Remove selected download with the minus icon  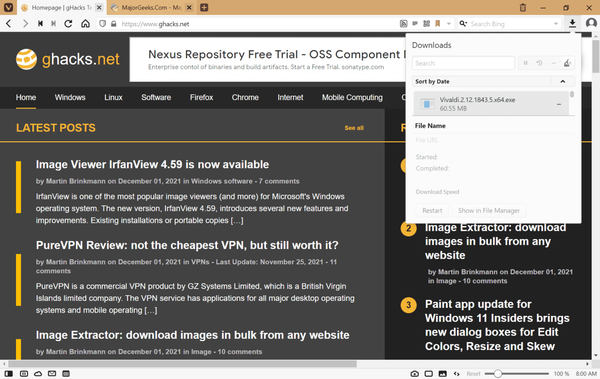(x=553, y=63)
